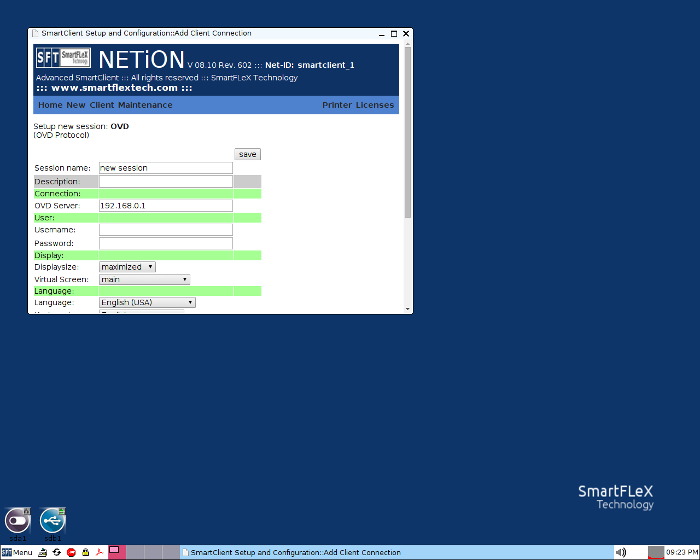Focus the Password input field
Screen dimensions: 700x560
[166, 243]
